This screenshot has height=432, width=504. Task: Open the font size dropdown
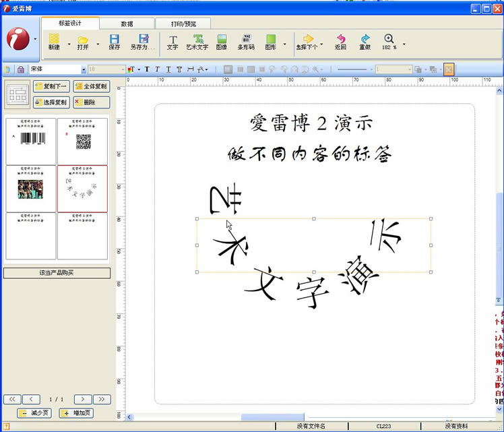[123, 69]
